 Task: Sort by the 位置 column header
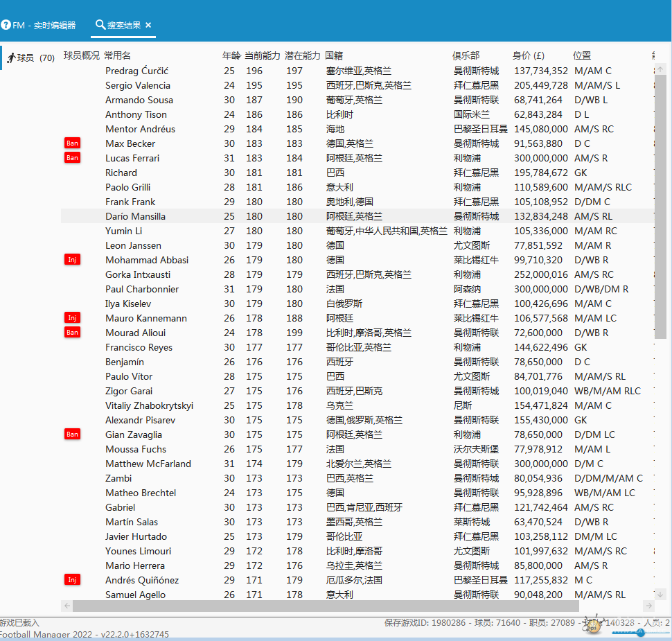(x=582, y=55)
